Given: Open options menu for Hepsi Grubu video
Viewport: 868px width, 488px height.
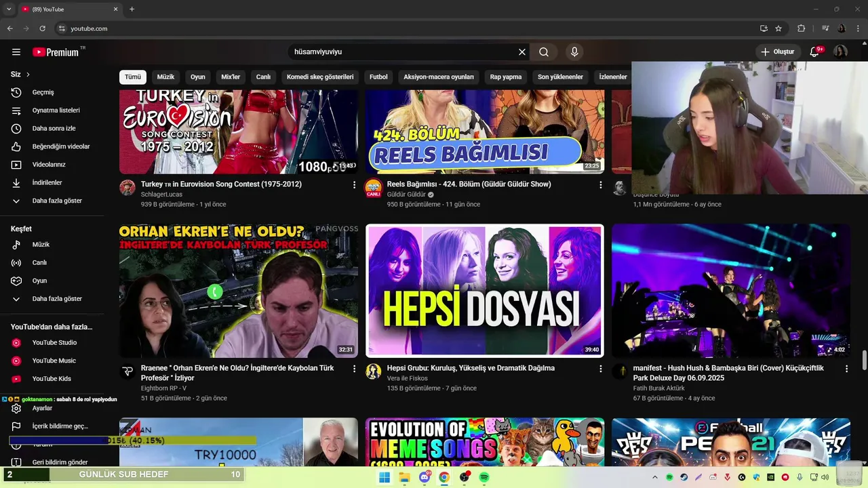Looking at the screenshot, I should coord(600,369).
